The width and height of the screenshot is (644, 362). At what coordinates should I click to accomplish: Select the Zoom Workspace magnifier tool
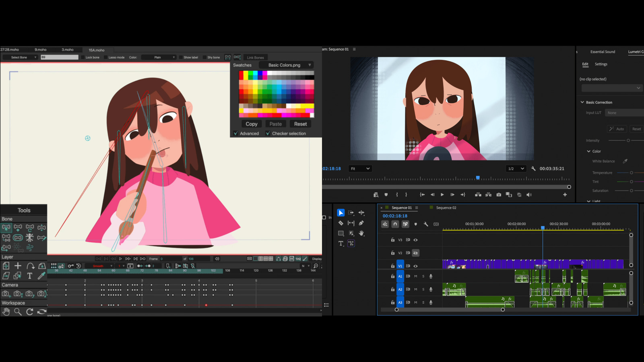pyautogui.click(x=18, y=312)
